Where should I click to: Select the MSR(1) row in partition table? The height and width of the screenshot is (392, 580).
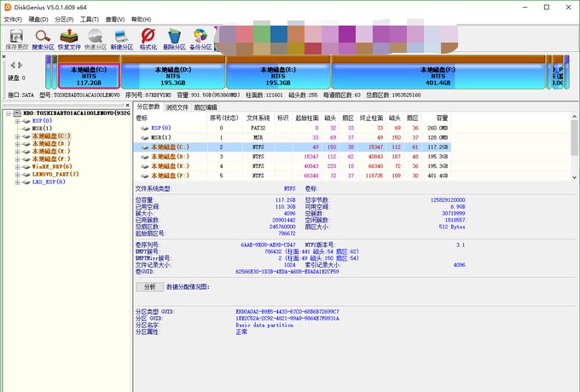click(161, 137)
